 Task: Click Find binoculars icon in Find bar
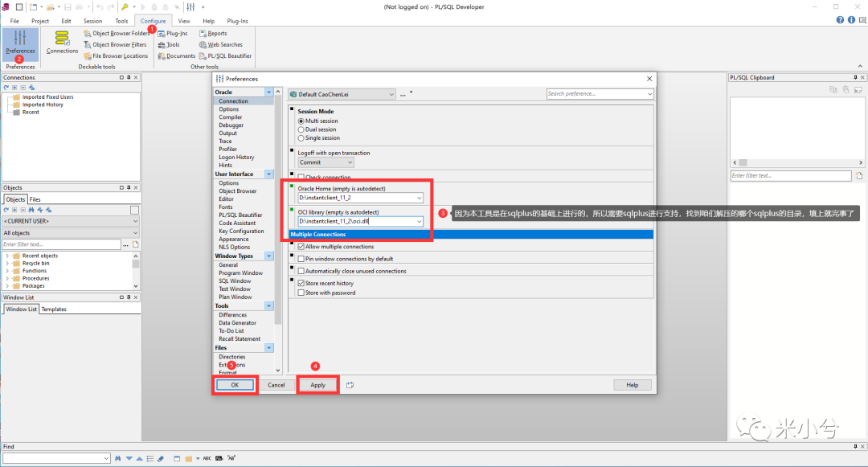click(x=118, y=458)
